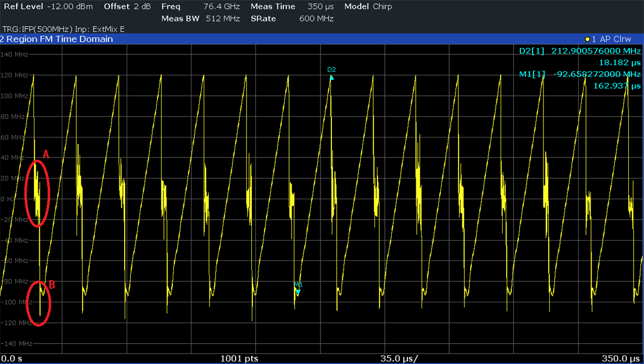Edit the Offset 2 dB value

(x=127, y=7)
